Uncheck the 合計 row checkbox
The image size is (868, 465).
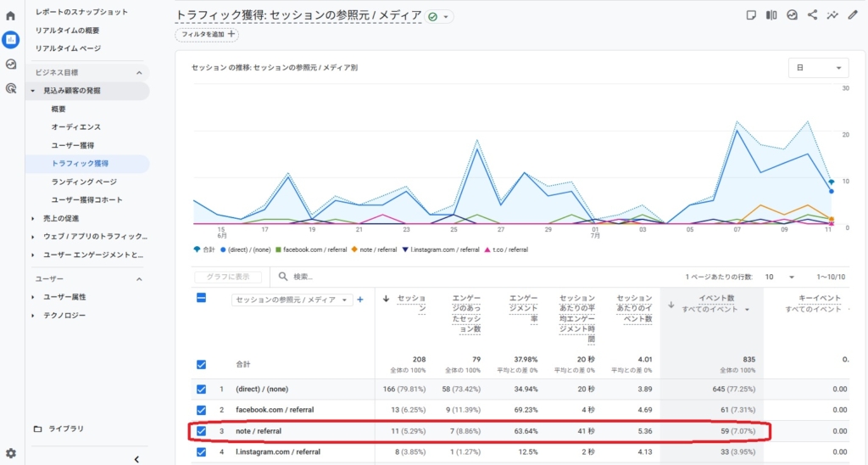coord(202,364)
